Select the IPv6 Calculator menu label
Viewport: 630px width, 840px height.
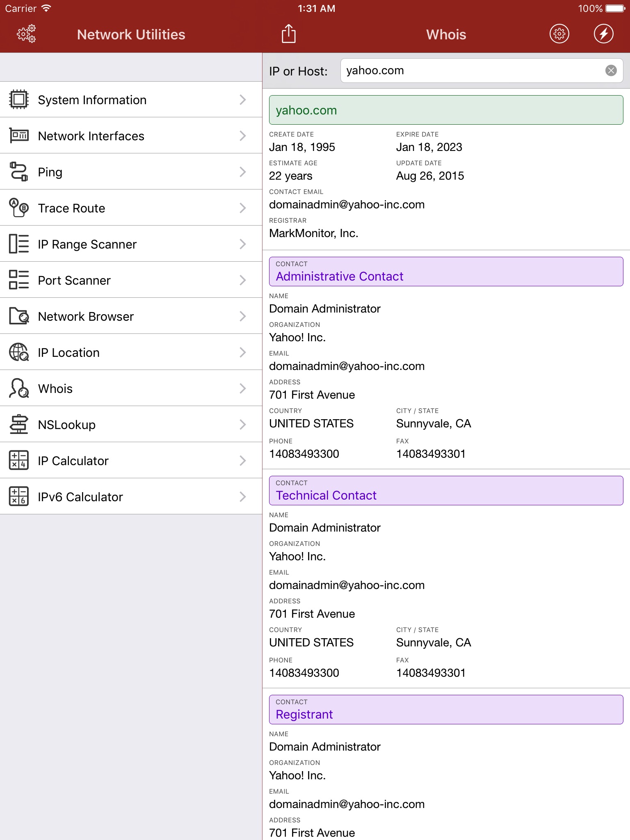80,497
